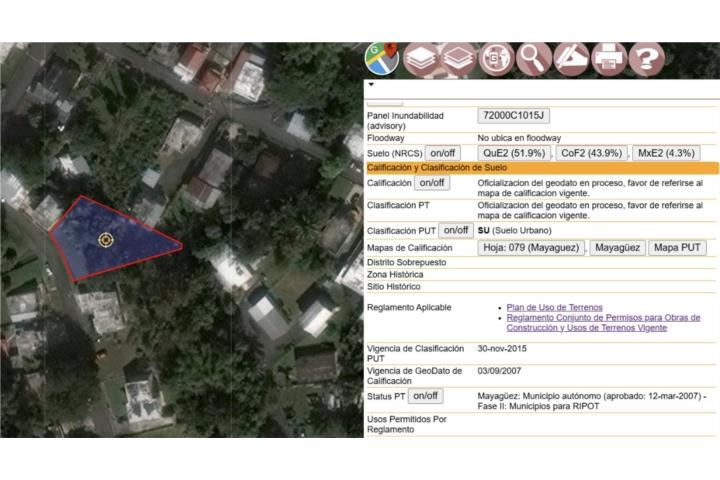Open the Google Maps icon
This screenshot has width=720, height=480.
click(x=381, y=58)
